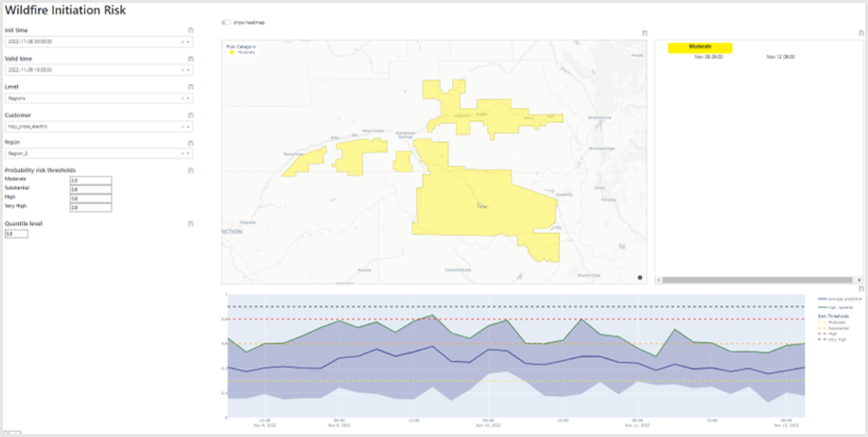Click the pin icon next to Quantile level
Viewport: 868px width, 437px height.
(x=190, y=224)
